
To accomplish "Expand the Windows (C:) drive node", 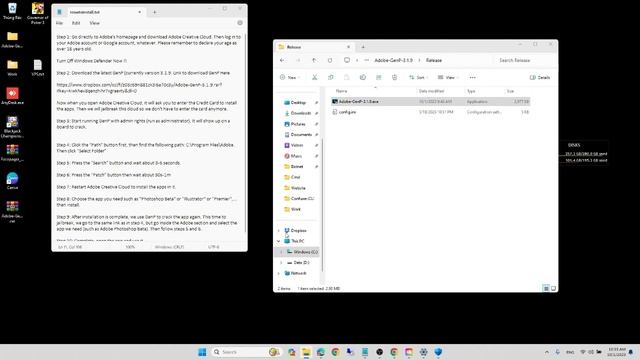I will point(281,252).
